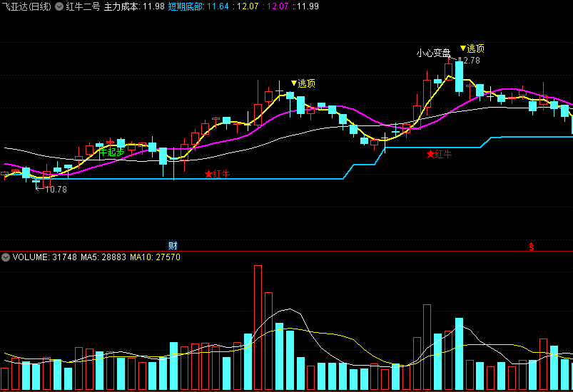Click the magenta 12.07 indicator value
573x392 pixels.
[x=278, y=6]
